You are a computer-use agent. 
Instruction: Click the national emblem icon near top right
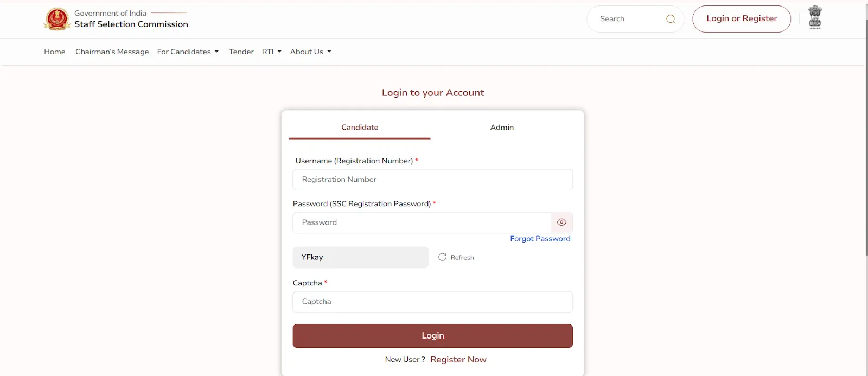point(814,17)
